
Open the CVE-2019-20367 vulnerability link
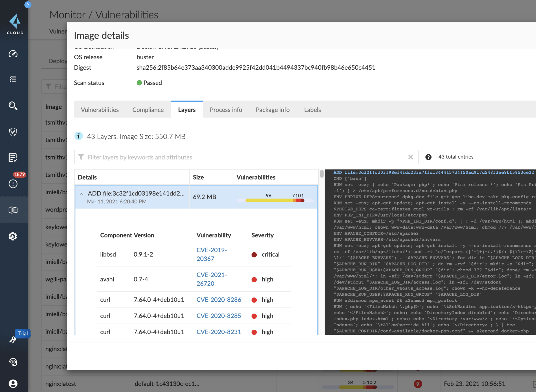point(212,254)
